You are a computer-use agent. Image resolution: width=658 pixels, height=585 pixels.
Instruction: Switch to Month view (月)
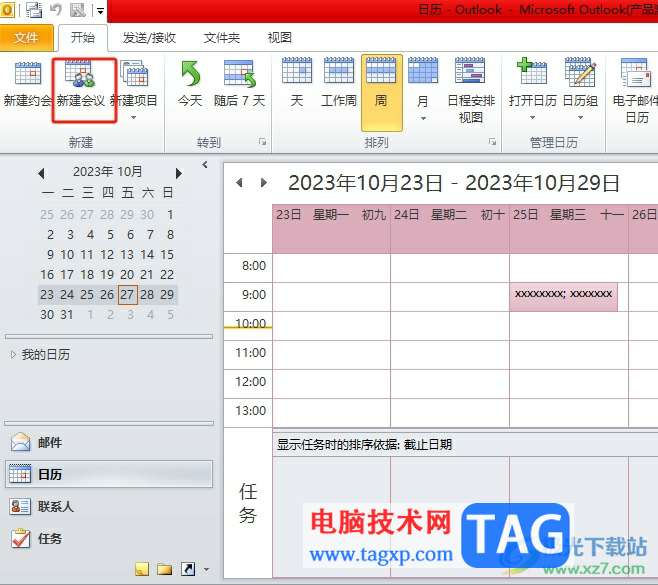423,84
